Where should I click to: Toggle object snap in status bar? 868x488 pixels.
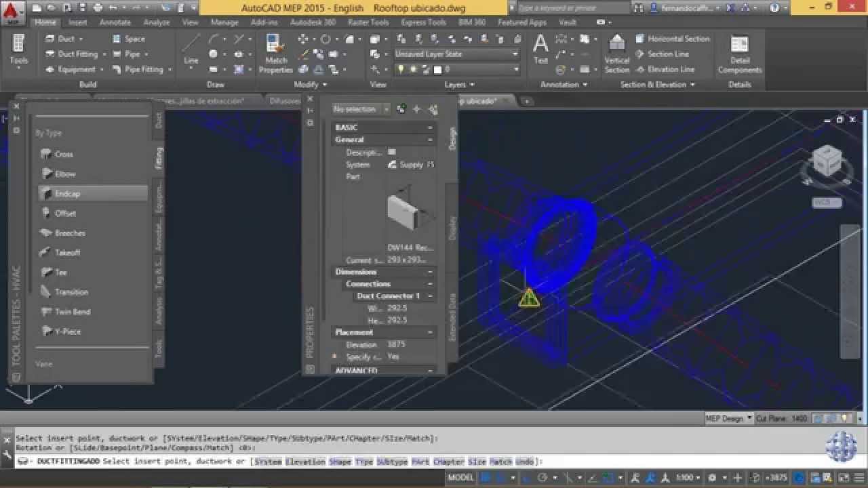(x=609, y=478)
